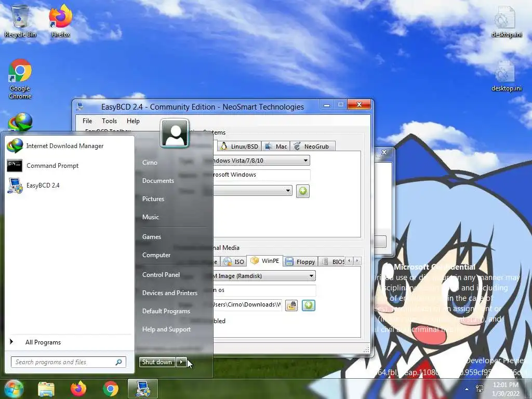Close the small window behind EasyBCD
Screen dimensions: 532x399
tap(384, 152)
